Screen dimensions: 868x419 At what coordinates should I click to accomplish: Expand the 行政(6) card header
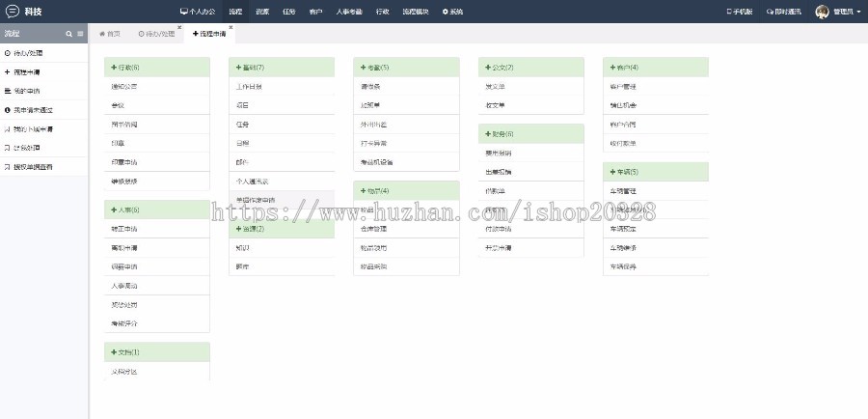pos(157,67)
